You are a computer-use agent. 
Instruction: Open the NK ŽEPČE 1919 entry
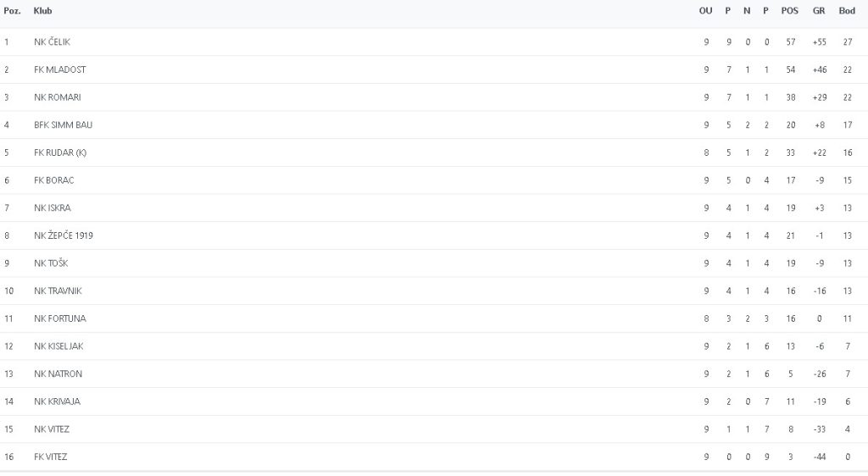[x=64, y=235]
